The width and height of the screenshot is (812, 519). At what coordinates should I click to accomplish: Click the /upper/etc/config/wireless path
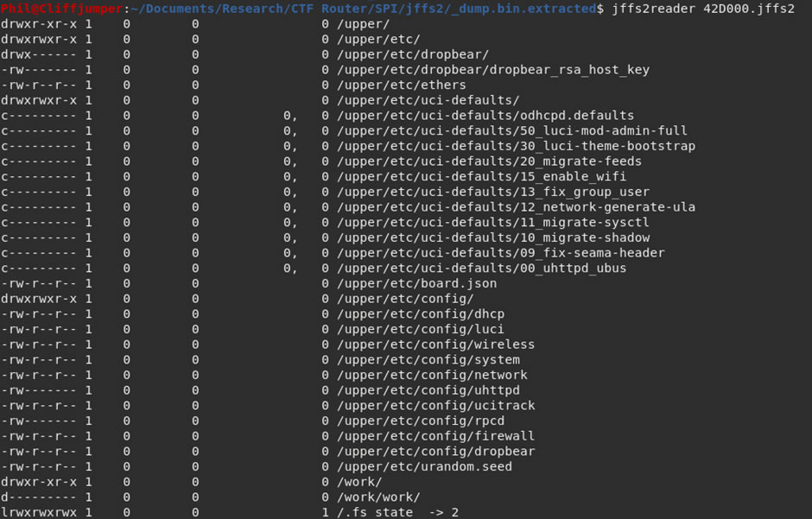click(x=436, y=345)
